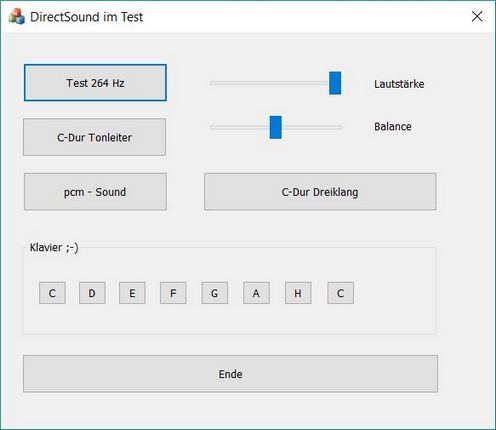This screenshot has width=496, height=430.
Task: Click the Klavier ;-) group label
Action: pos(54,248)
